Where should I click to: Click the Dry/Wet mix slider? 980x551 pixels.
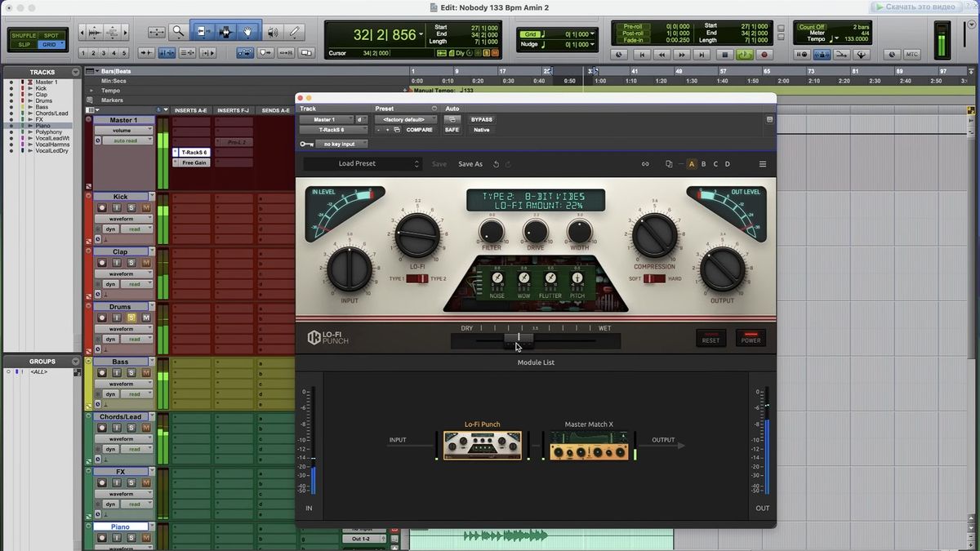tap(519, 339)
